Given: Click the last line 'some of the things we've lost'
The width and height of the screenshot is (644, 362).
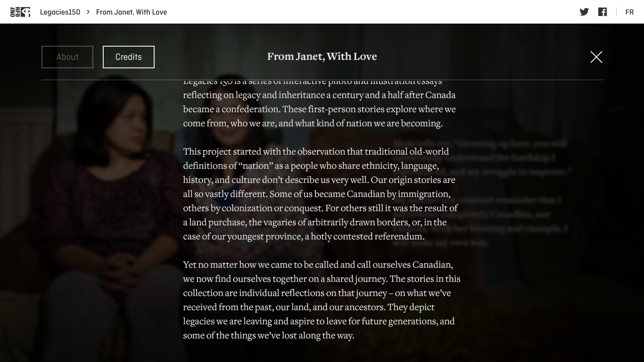Looking at the screenshot, I should [268, 336].
